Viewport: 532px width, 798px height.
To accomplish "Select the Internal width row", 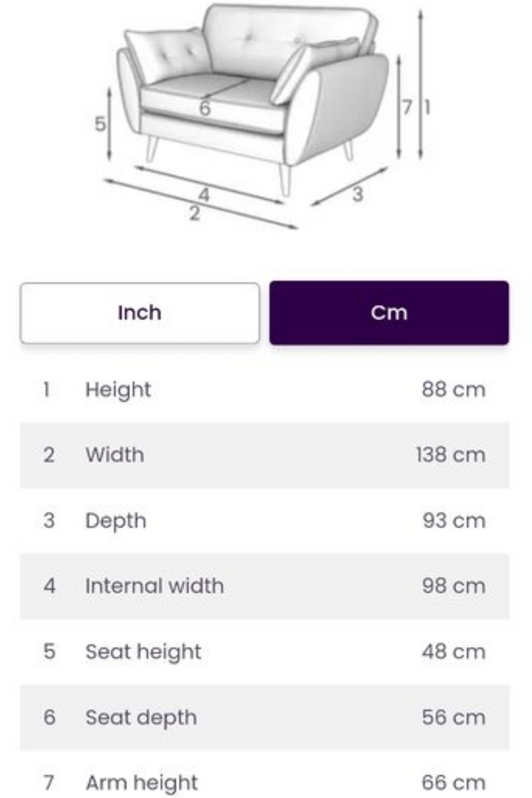I will tap(265, 586).
